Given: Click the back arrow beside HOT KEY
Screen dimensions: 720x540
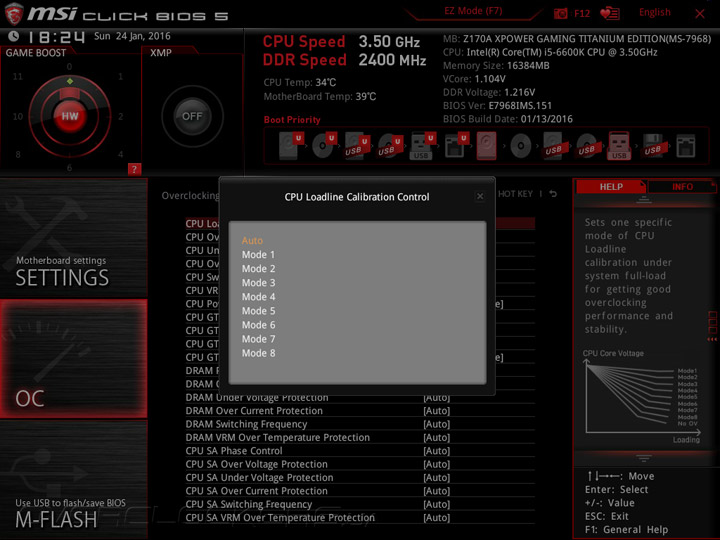Looking at the screenshot, I should 553,194.
